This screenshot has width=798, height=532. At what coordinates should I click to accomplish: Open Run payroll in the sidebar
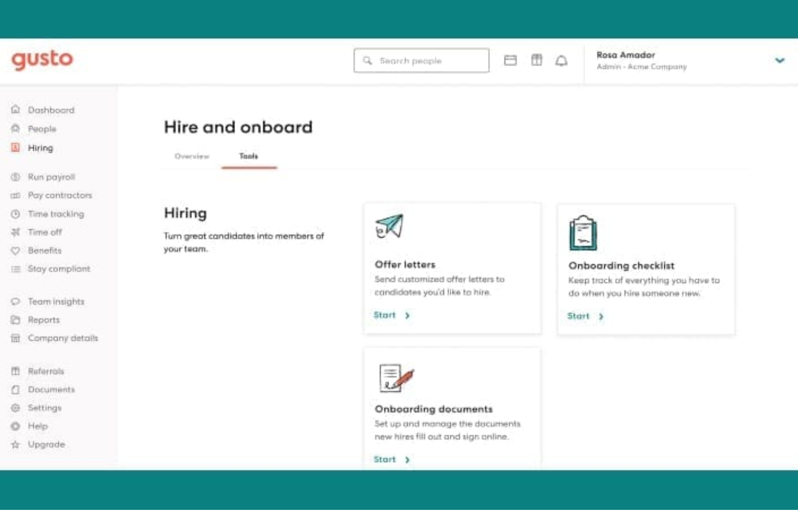(x=51, y=177)
